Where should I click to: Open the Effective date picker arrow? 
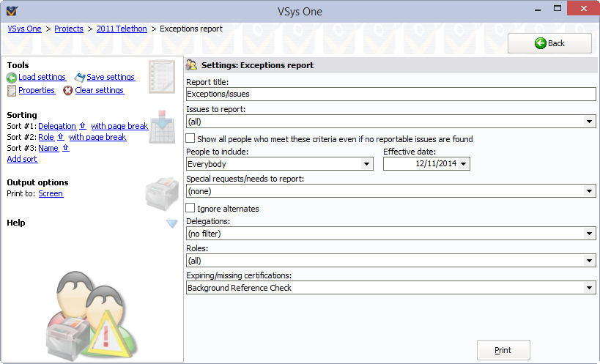pos(464,163)
